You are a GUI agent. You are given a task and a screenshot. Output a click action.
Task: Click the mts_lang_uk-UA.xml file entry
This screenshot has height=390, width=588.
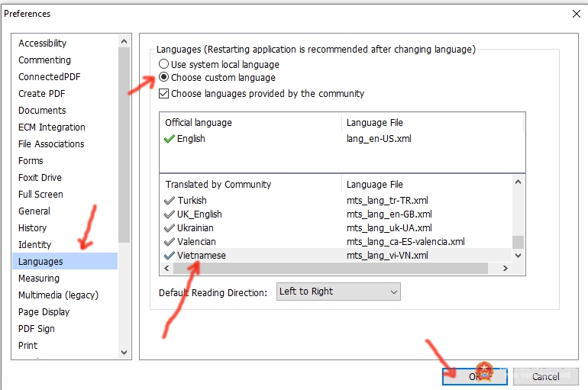pyautogui.click(x=389, y=227)
